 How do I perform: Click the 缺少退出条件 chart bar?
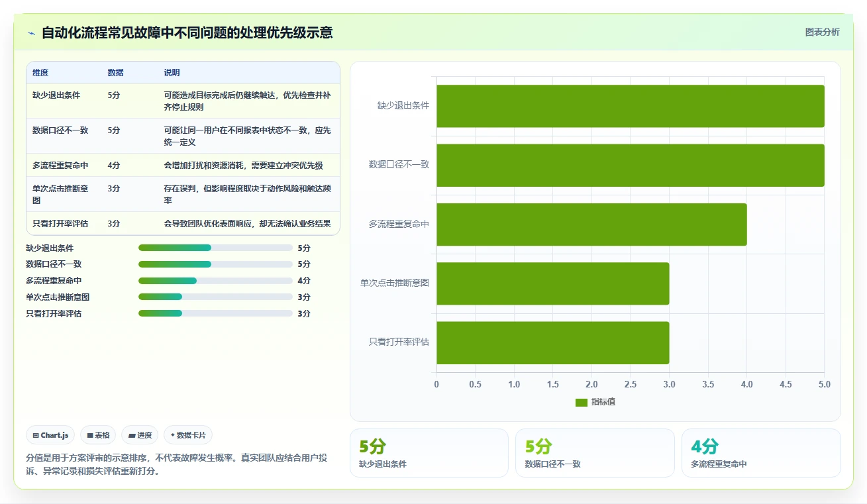(630, 106)
